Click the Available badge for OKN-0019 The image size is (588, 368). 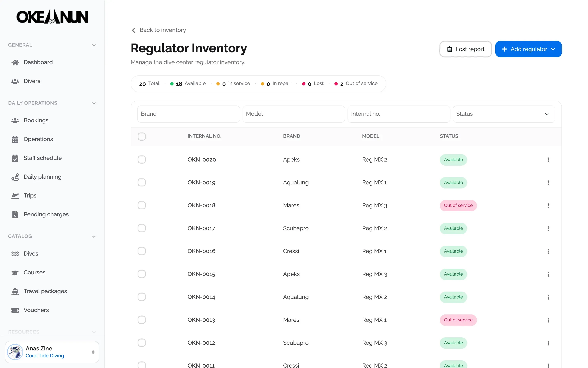[x=453, y=183]
